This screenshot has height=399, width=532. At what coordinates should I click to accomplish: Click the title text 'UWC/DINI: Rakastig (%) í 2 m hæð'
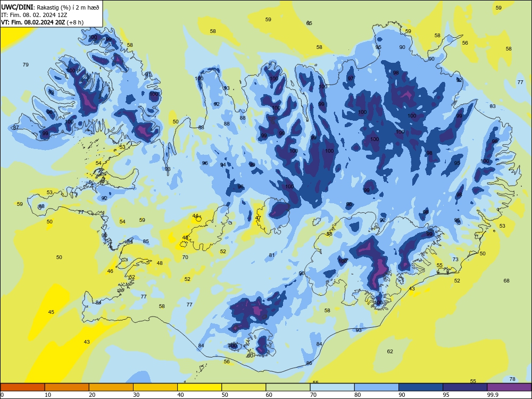pos(50,7)
